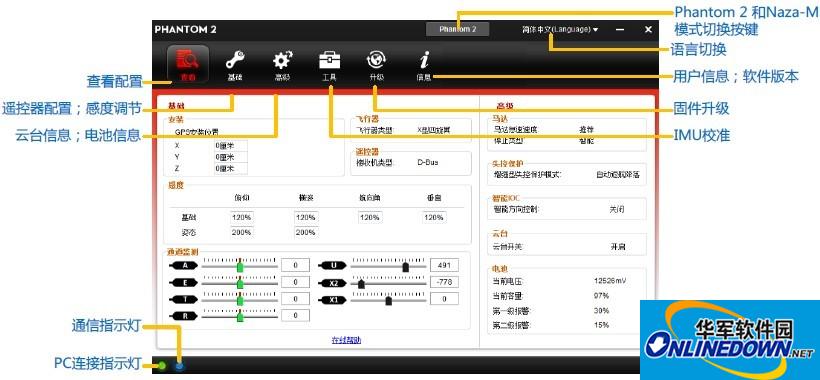Image resolution: width=820 pixels, height=380 pixels.
Task: Click the GPS X position field
Action: point(231,146)
